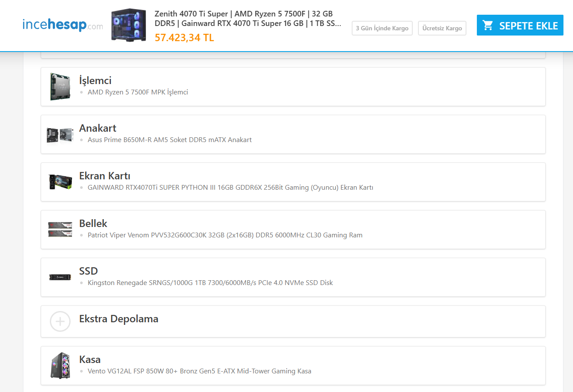Click the incehesap.com logo
Image resolution: width=573 pixels, height=392 pixels.
click(x=62, y=25)
